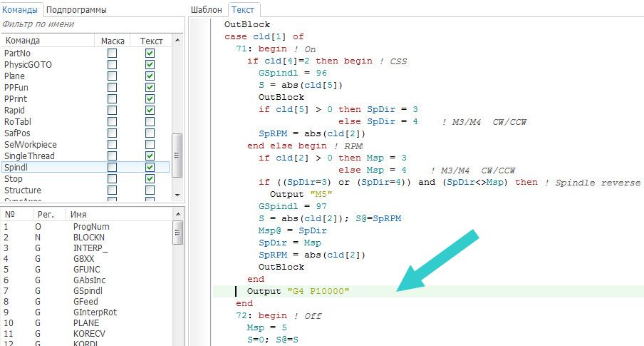The height and width of the screenshot is (346, 644).
Task: Switch to the Шаблон tab
Action: coord(207,9)
